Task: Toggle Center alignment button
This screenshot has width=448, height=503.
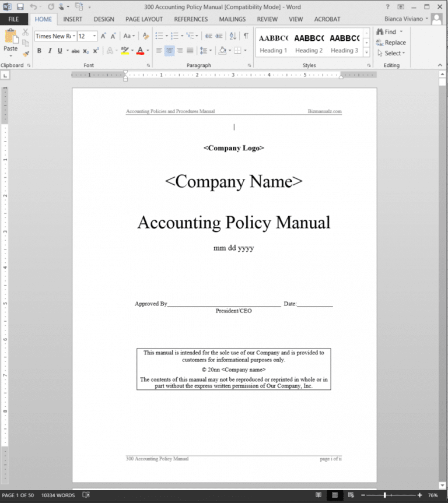Action: click(170, 51)
